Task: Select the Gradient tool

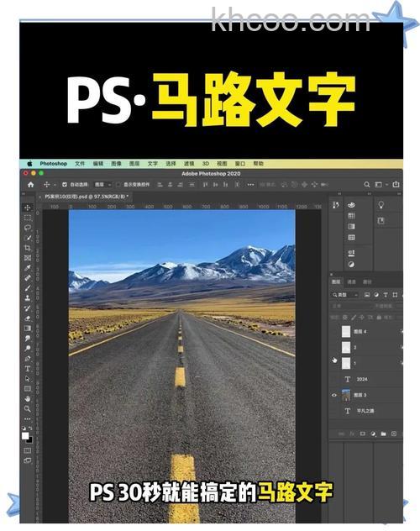Action: coord(28,329)
